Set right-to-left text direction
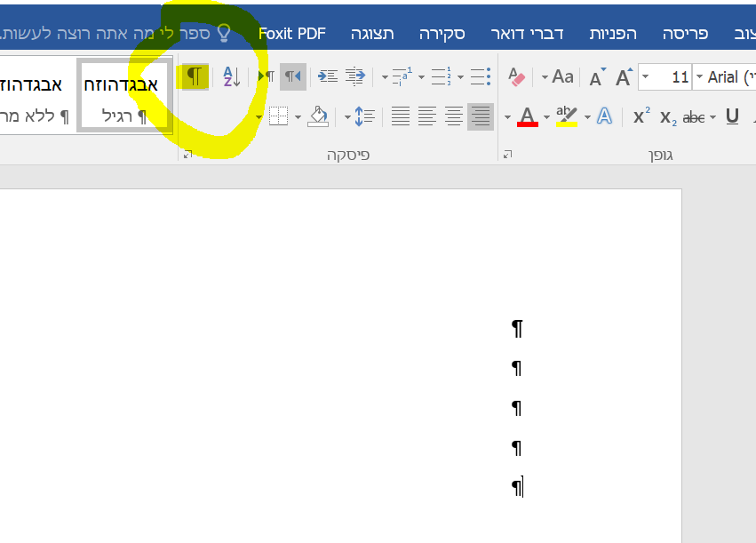This screenshot has height=543, width=756. click(x=292, y=76)
